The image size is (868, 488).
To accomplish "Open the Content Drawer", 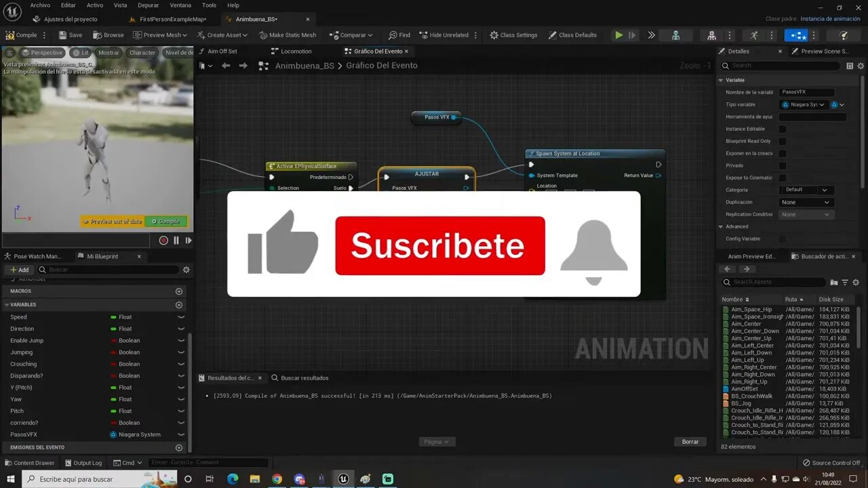I will click(x=28, y=463).
